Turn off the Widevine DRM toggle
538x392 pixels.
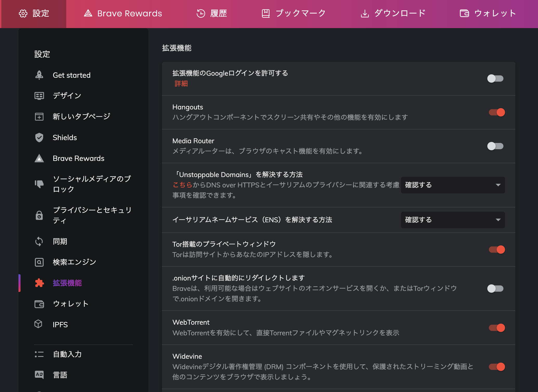(497, 367)
